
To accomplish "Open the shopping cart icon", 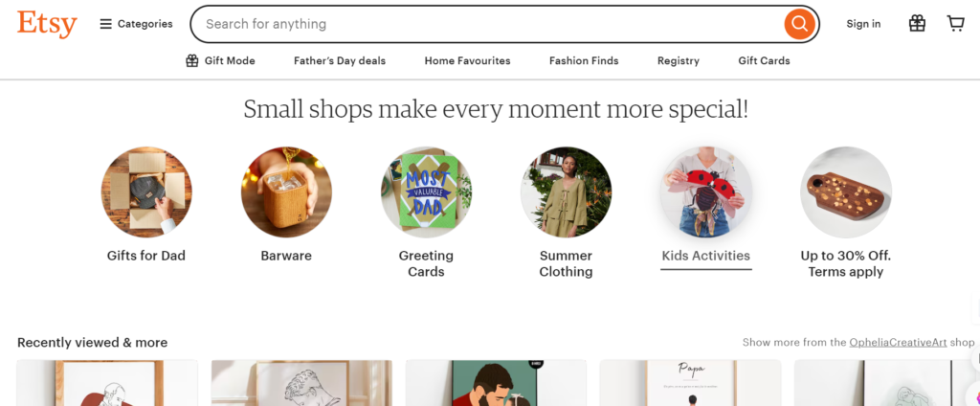I will click(955, 24).
